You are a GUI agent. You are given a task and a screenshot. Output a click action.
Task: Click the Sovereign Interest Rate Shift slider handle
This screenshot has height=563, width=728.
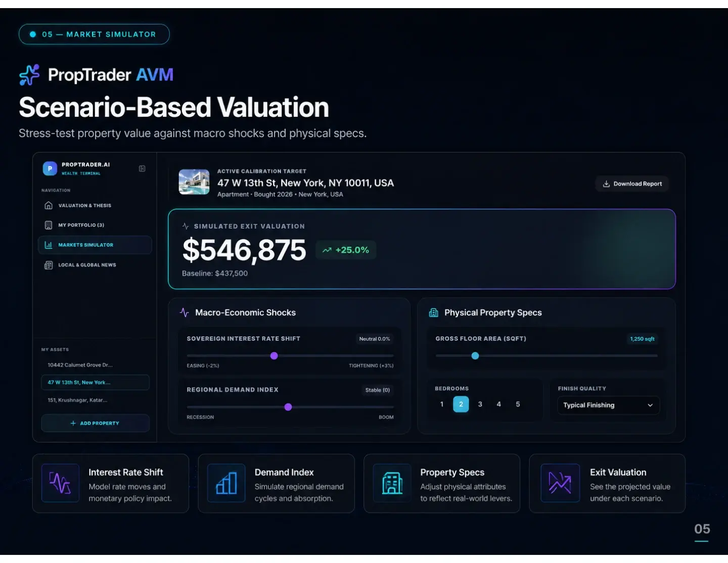click(x=274, y=356)
